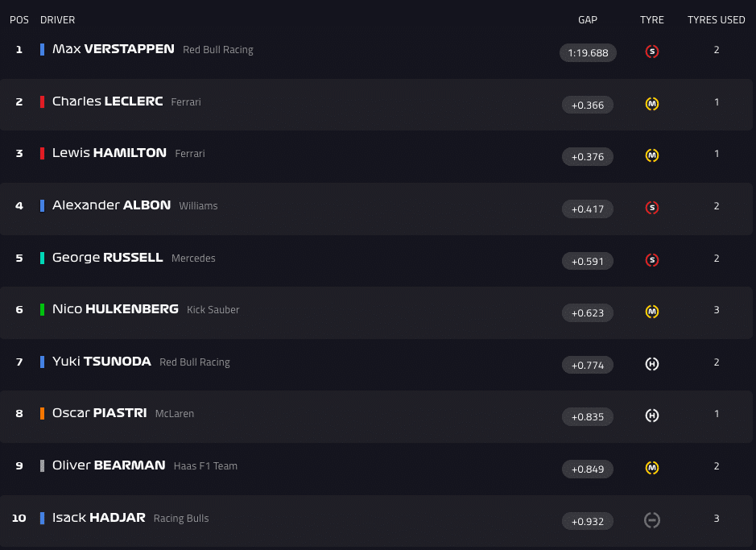
Task: Click Leclerc's medium tyre icon
Action: click(x=652, y=104)
